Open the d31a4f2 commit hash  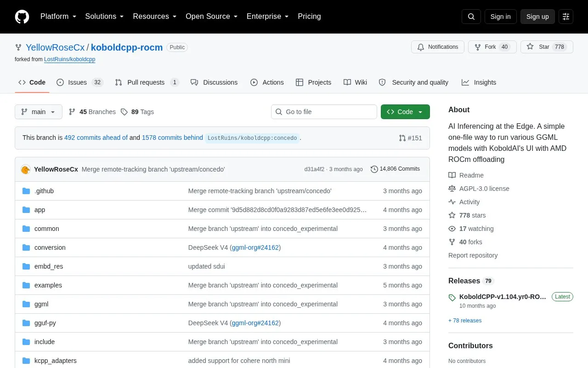(x=314, y=169)
